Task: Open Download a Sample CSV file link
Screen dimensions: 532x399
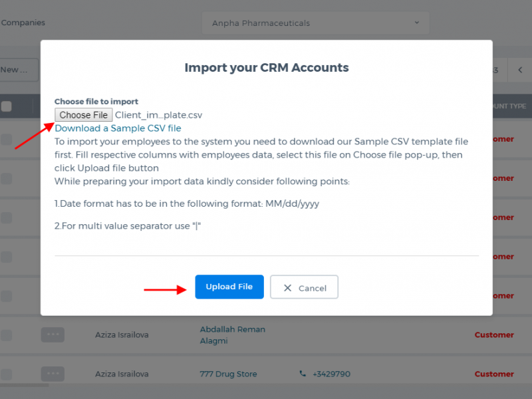Action: point(118,128)
